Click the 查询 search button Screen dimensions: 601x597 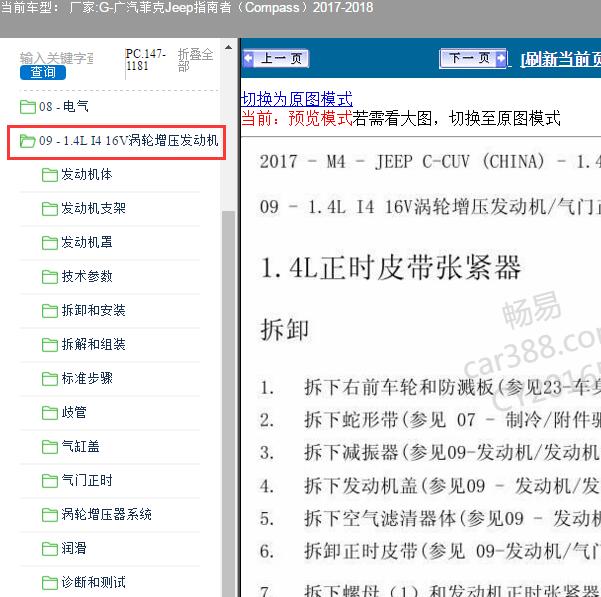click(x=43, y=72)
